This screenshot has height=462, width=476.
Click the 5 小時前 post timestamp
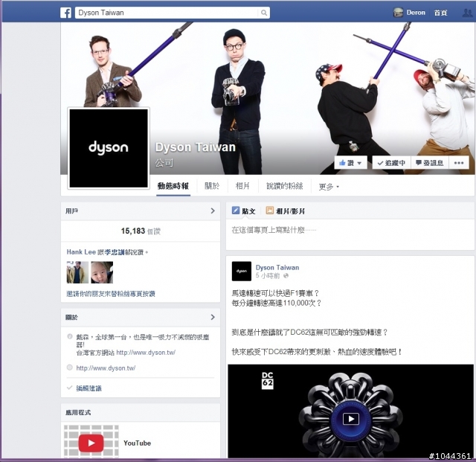pyautogui.click(x=268, y=276)
